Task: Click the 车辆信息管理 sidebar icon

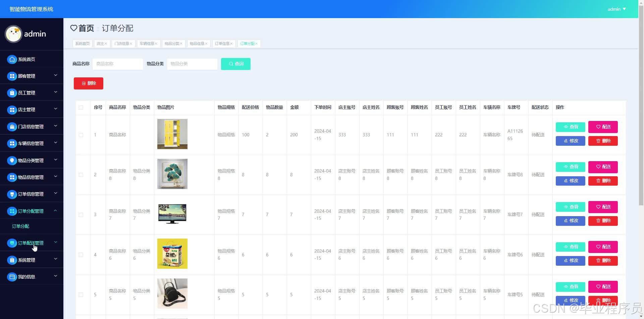Action: (12, 143)
